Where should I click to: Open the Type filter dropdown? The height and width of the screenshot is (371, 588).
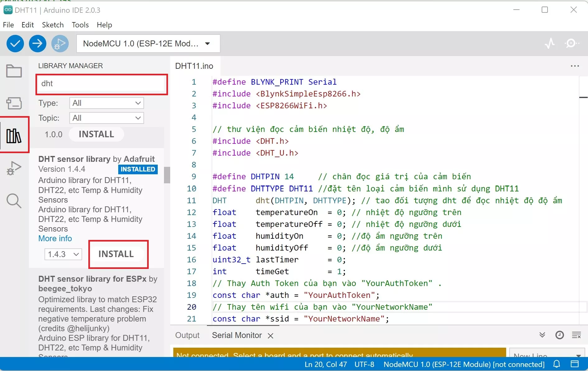107,103
